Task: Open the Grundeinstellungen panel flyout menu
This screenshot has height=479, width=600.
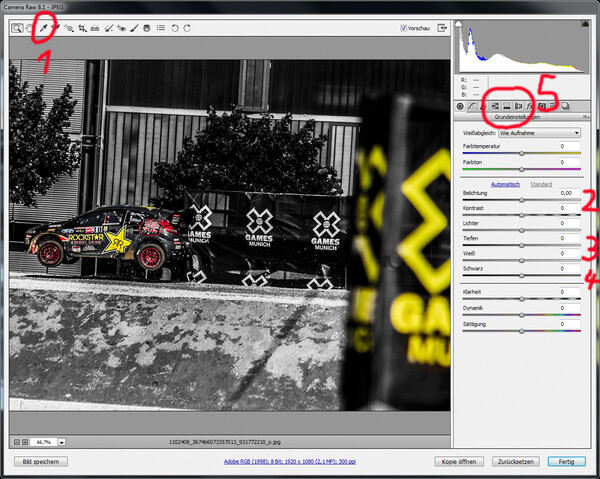Action: [x=585, y=117]
